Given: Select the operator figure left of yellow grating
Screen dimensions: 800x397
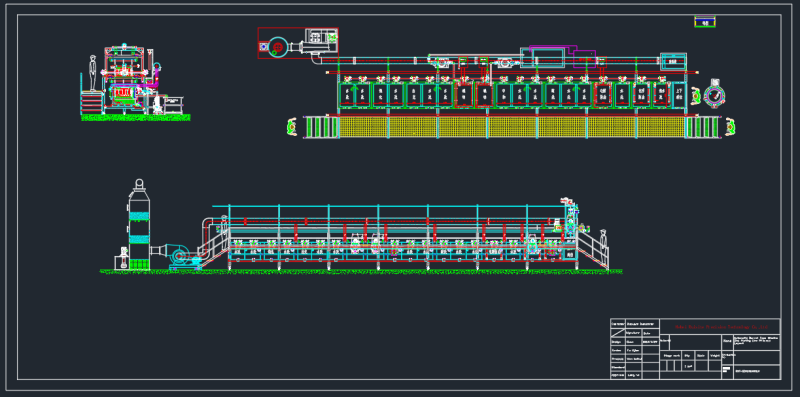Looking at the screenshot, I should pos(292,127).
